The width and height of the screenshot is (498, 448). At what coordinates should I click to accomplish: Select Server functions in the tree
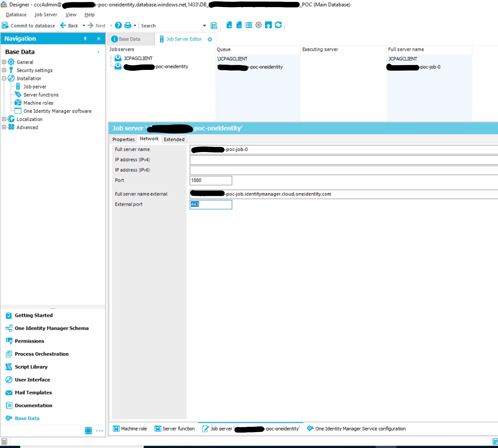pyautogui.click(x=41, y=95)
